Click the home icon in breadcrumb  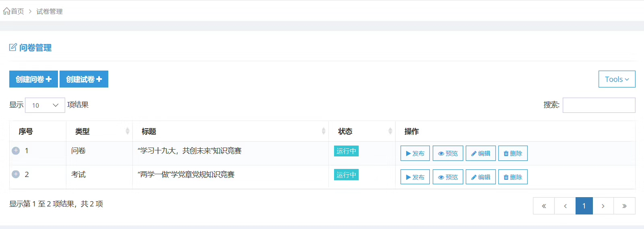tap(7, 11)
